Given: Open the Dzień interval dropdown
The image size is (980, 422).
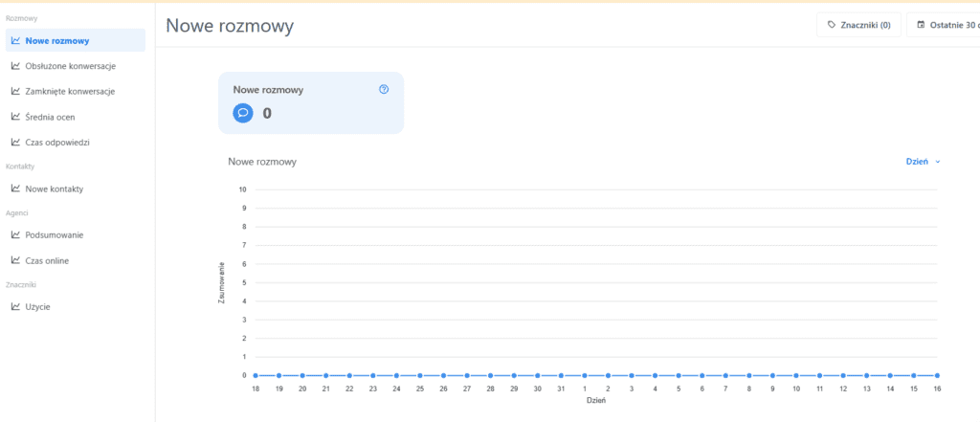Looking at the screenshot, I should click(x=924, y=162).
